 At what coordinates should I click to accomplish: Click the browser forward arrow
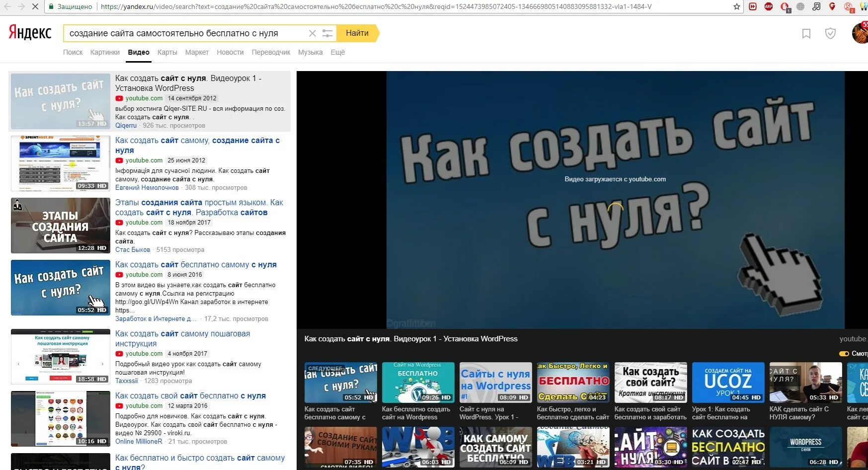(x=21, y=6)
